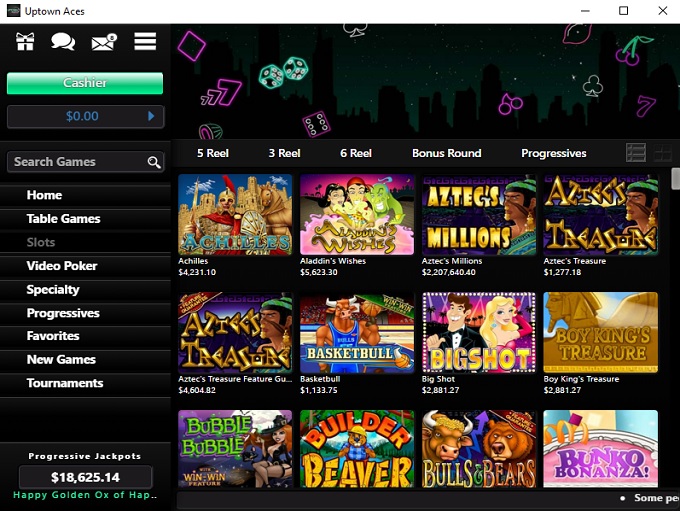Viewport: 680px width, 511px height.
Task: Click the games list vertical scrollbar
Action: pos(676,179)
